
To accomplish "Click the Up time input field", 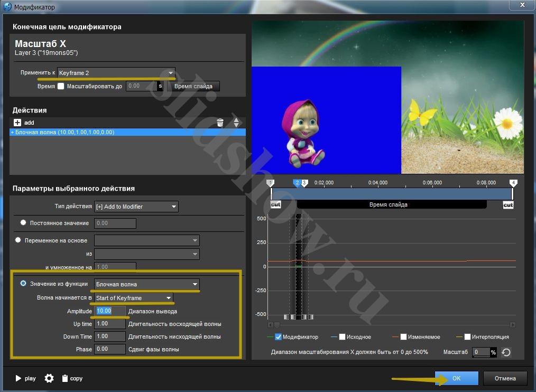I will pos(110,324).
